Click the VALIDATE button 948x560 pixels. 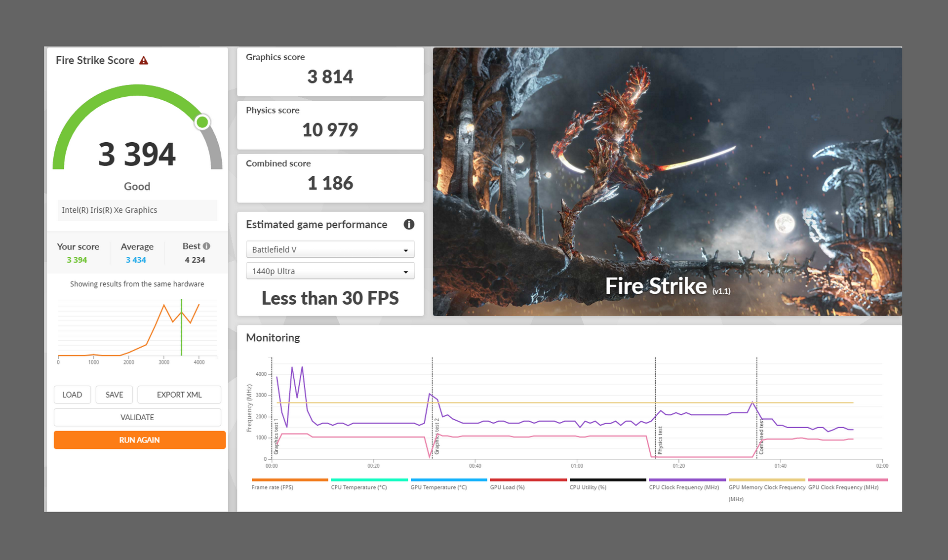[137, 417]
